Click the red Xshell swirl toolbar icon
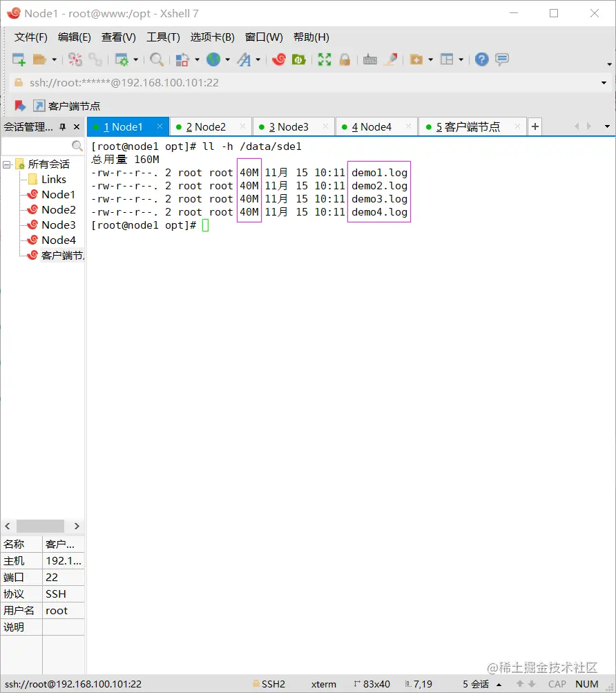 coord(279,59)
